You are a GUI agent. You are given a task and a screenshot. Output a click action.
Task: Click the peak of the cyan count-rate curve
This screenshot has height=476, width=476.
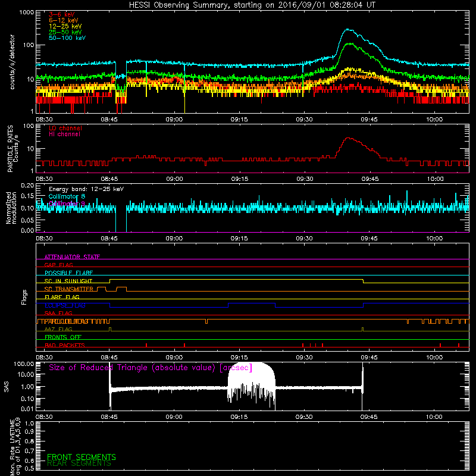[x=349, y=29]
